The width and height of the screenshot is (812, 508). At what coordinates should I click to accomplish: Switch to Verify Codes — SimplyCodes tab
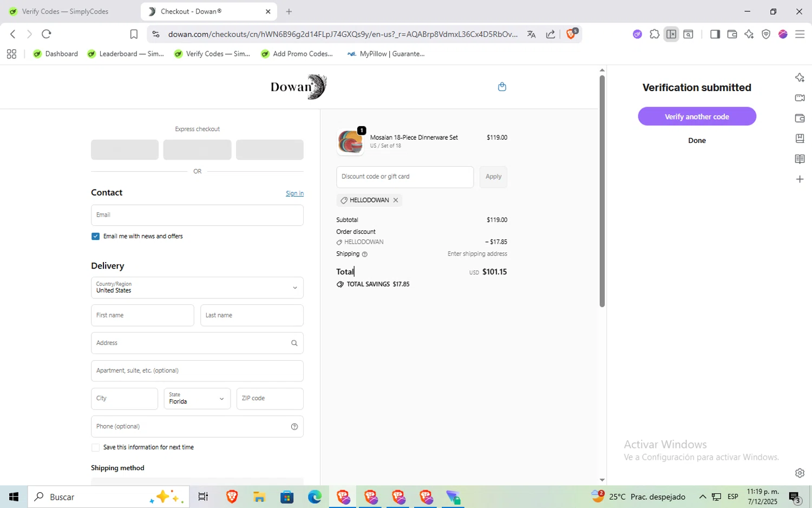[65, 11]
